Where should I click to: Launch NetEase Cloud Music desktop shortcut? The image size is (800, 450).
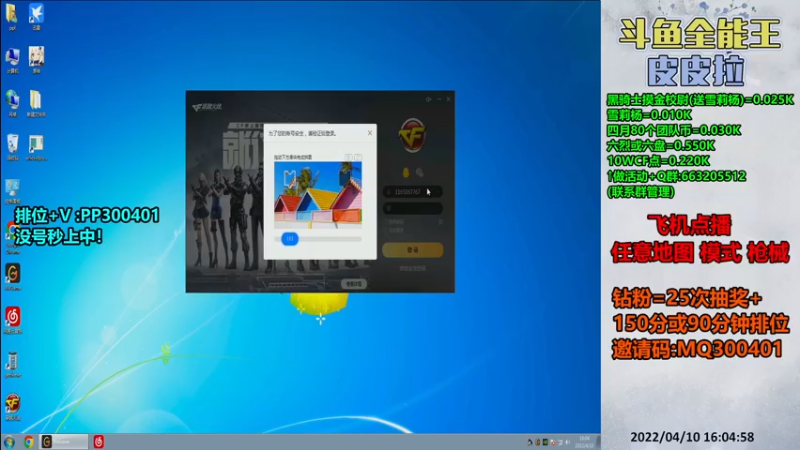click(x=13, y=320)
